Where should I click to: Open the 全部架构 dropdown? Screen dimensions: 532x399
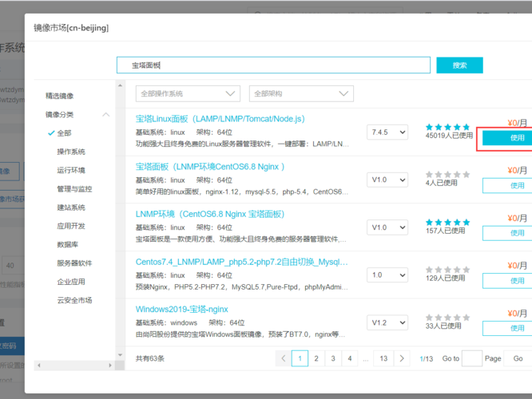[x=301, y=93]
